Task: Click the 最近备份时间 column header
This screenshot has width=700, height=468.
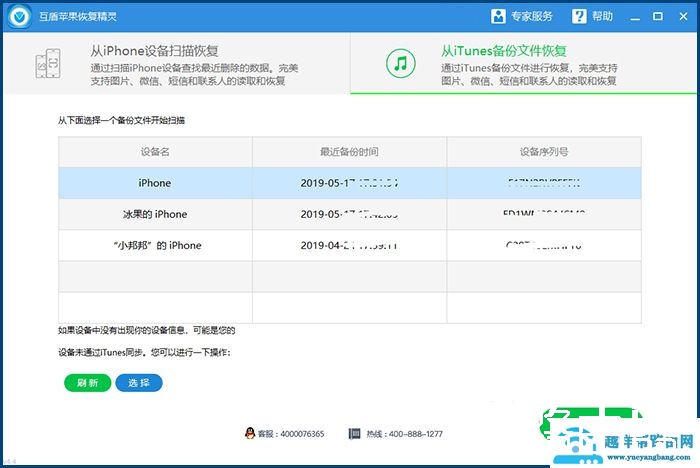Action: (x=349, y=152)
